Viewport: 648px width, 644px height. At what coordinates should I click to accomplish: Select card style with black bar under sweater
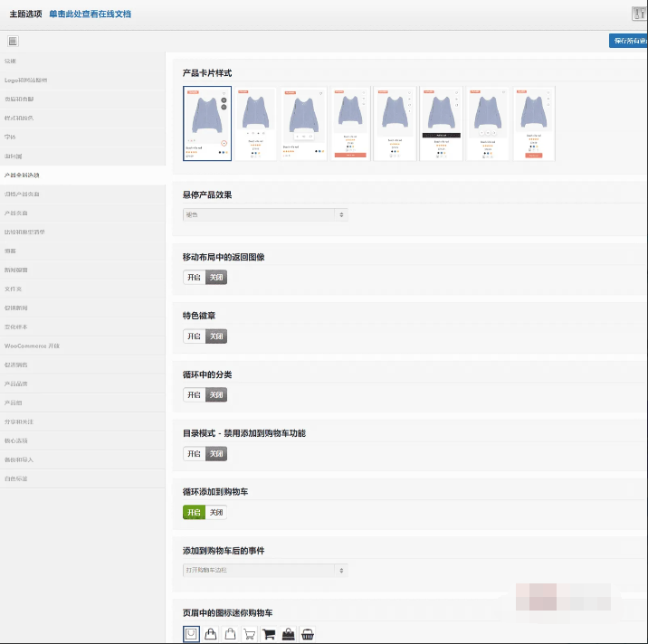click(442, 123)
